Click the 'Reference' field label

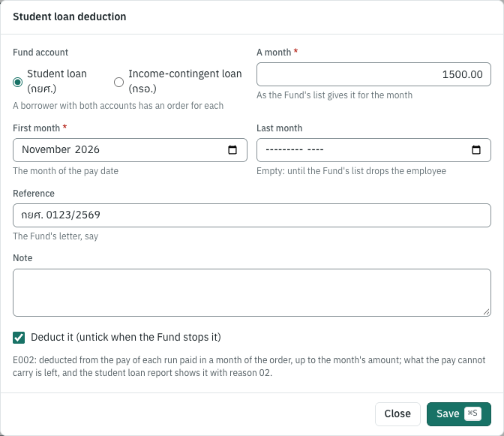pos(34,194)
